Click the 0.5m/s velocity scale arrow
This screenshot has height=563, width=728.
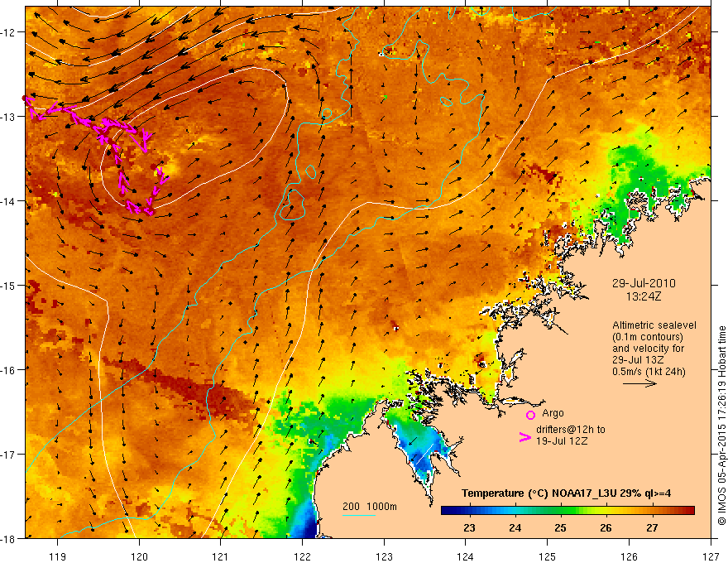point(639,383)
